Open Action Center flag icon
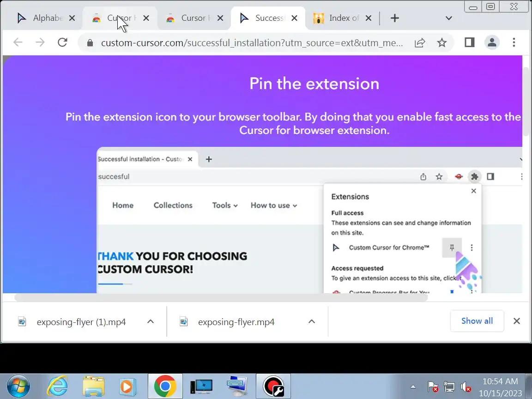The width and height of the screenshot is (532, 399). click(x=433, y=387)
